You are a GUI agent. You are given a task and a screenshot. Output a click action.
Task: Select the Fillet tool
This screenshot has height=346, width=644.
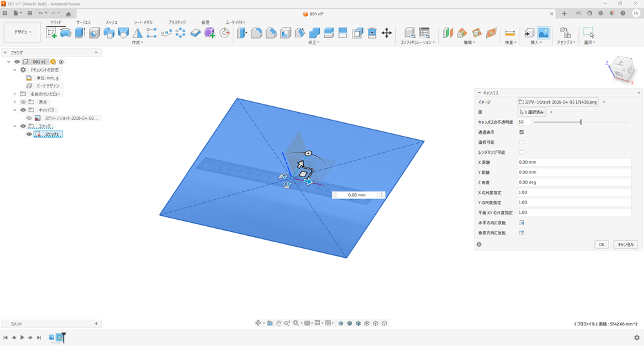coord(257,33)
